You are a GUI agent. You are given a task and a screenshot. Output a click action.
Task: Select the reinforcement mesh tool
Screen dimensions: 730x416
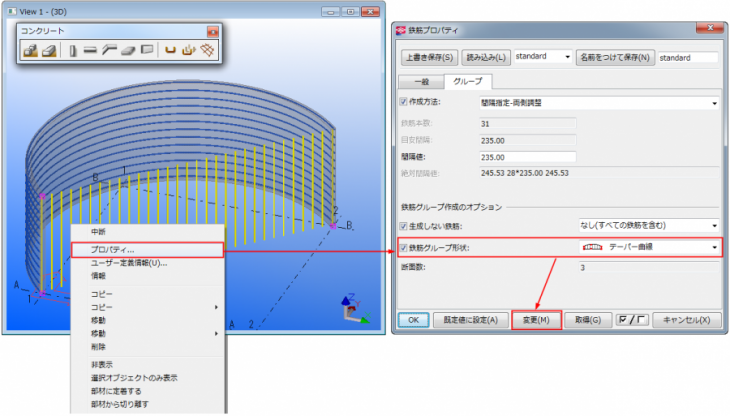[x=207, y=50]
